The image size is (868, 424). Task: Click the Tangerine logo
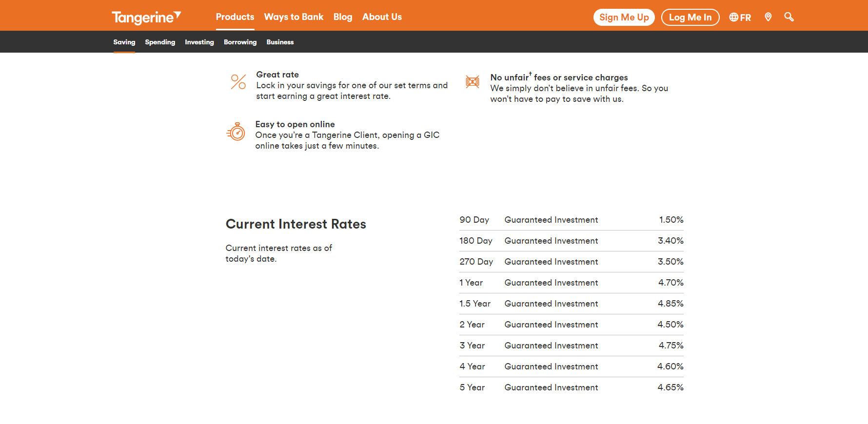pyautogui.click(x=146, y=18)
